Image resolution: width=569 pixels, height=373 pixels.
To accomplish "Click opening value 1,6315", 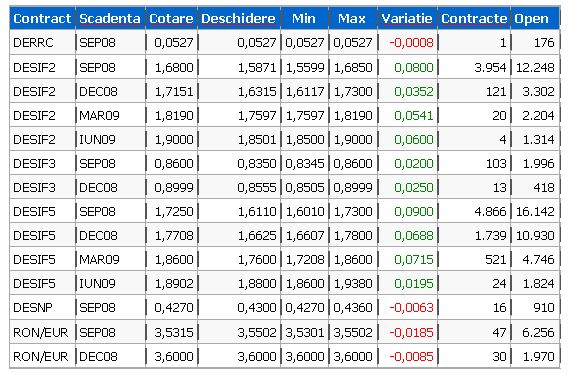I will (x=257, y=91).
